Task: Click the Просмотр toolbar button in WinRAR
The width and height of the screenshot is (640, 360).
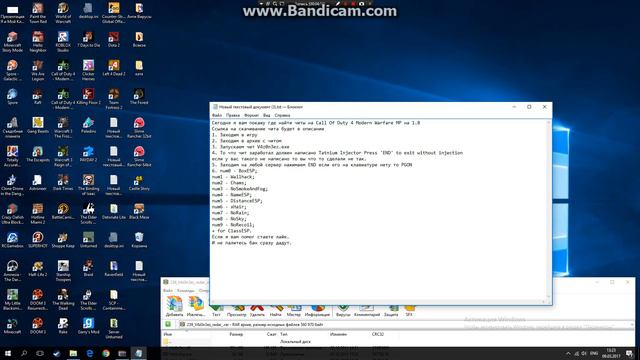Action: (237, 311)
